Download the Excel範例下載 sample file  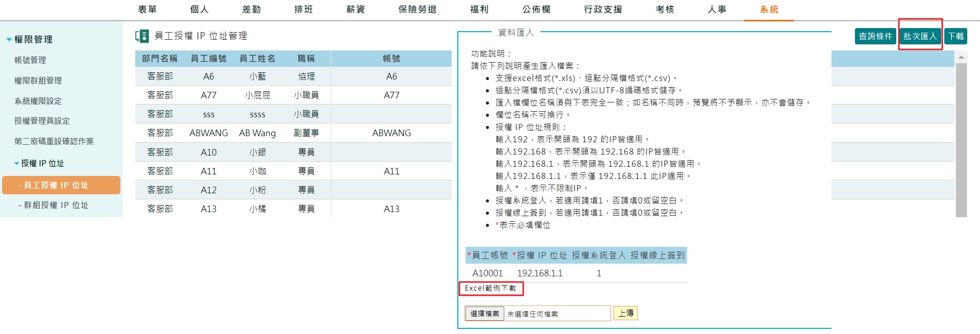491,288
